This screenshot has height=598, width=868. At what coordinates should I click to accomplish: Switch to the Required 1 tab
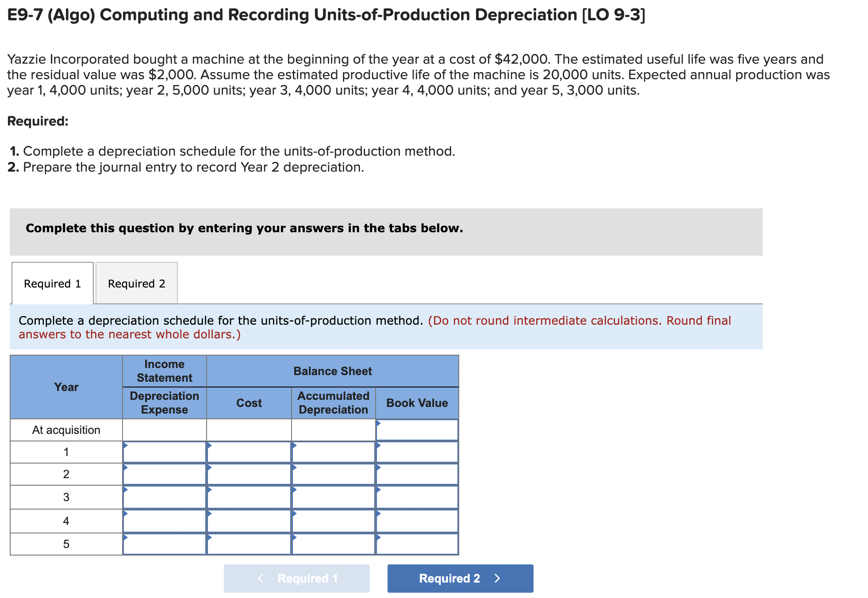(52, 284)
